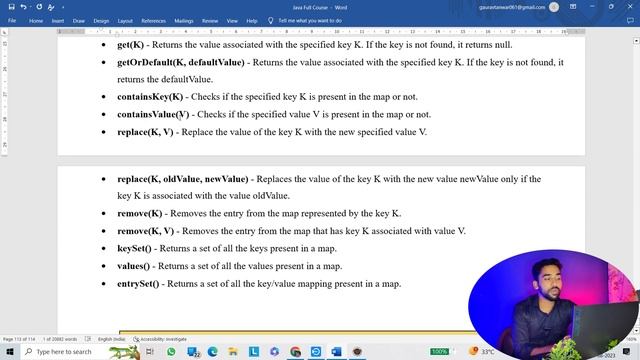Open WhatsApp from the taskbar
640x360 pixels.
171,351
